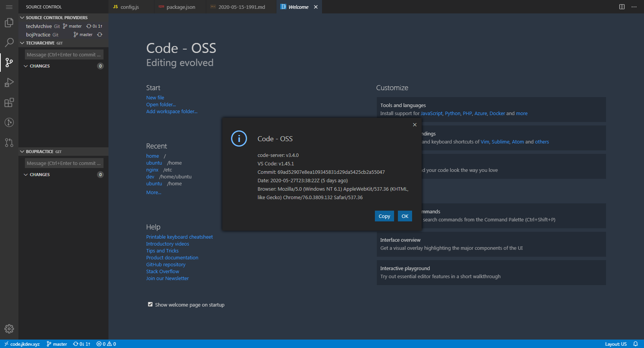Copy version info with Copy button
The height and width of the screenshot is (348, 644).
click(384, 216)
